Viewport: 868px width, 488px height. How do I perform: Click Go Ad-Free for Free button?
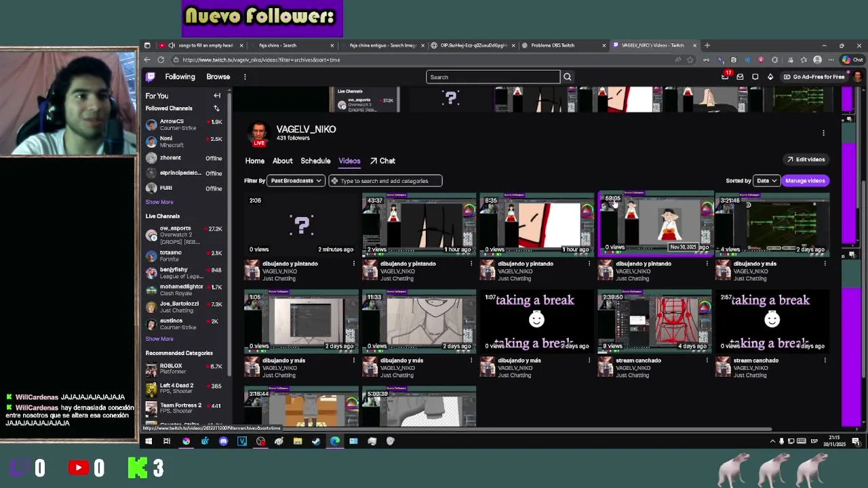814,77
